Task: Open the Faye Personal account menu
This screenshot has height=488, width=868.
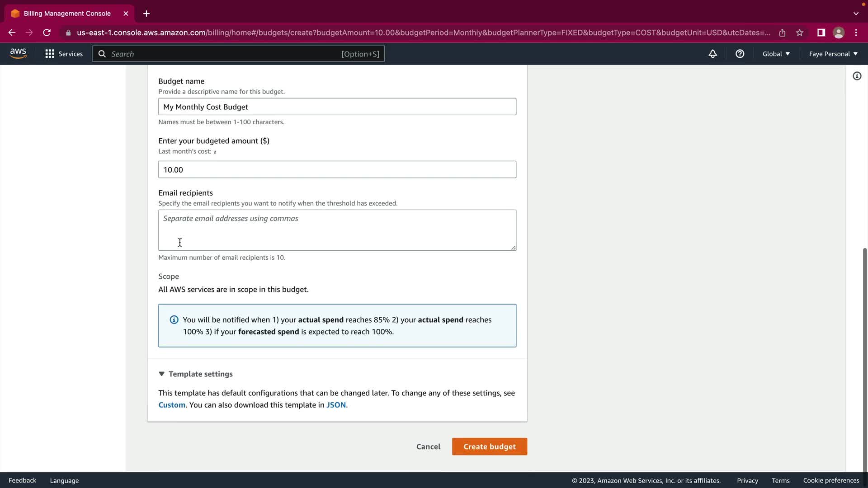Action: tap(833, 54)
